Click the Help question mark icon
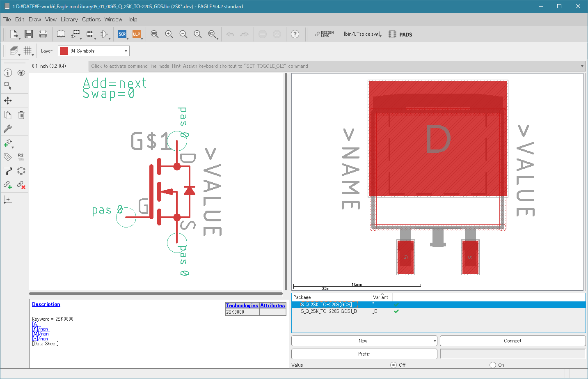Screen dimensions: 588x379 (295, 34)
